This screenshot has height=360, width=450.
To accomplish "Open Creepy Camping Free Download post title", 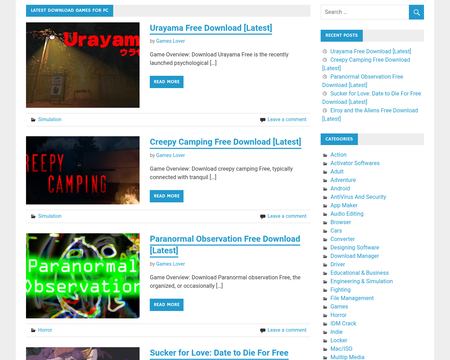I will (x=225, y=142).
